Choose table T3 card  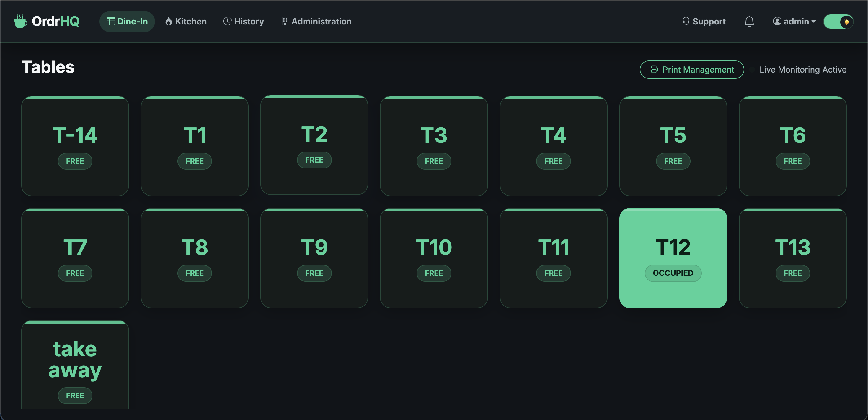(434, 146)
